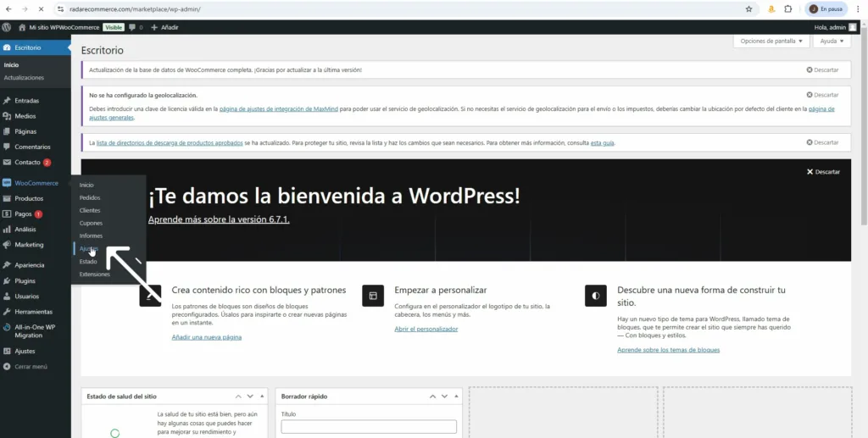Click Aprende sobre los temas de bloques
Viewport: 868px width, 438px height.
(668, 350)
